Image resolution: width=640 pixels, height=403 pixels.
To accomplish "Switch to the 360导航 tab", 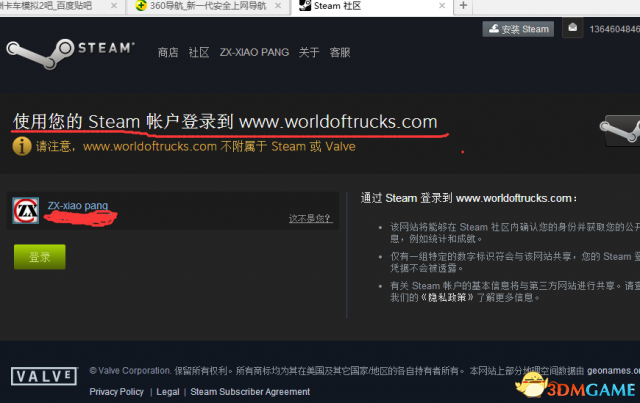I will click(x=208, y=6).
